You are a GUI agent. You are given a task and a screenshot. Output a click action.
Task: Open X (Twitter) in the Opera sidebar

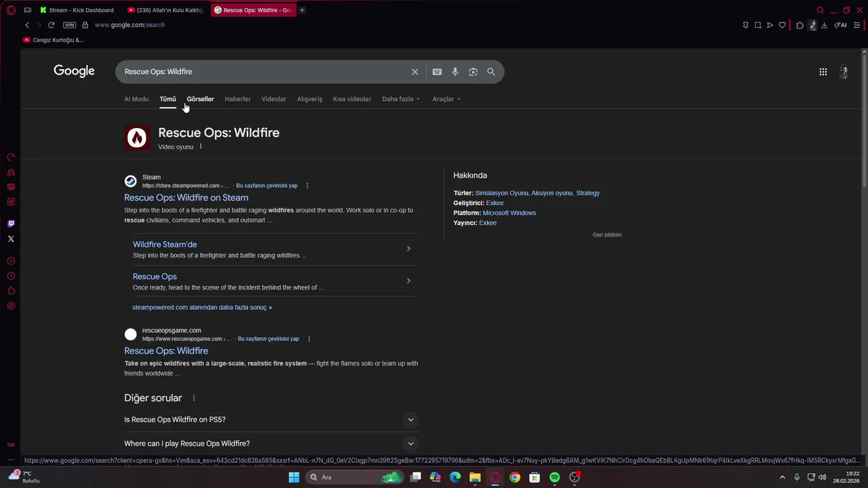(x=11, y=239)
